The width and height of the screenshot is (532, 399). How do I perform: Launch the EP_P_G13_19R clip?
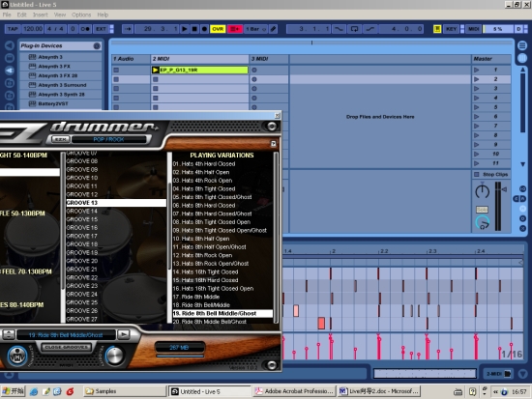click(156, 70)
